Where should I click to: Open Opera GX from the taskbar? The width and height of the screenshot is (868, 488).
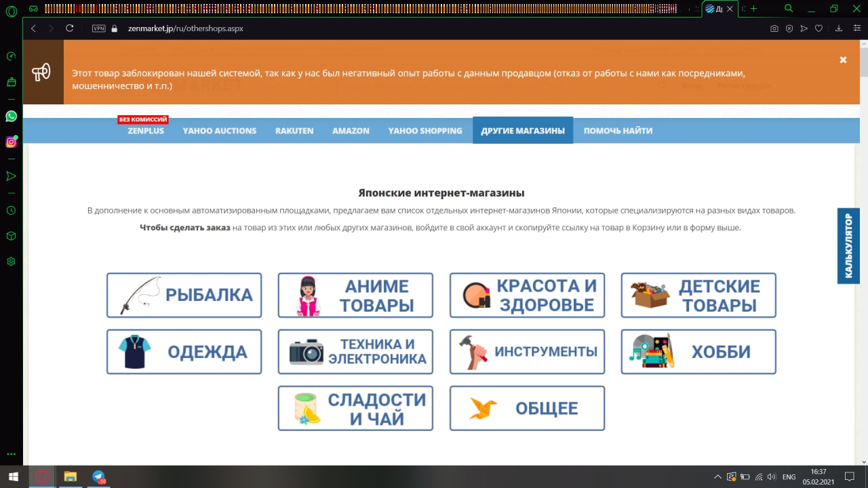tap(42, 476)
